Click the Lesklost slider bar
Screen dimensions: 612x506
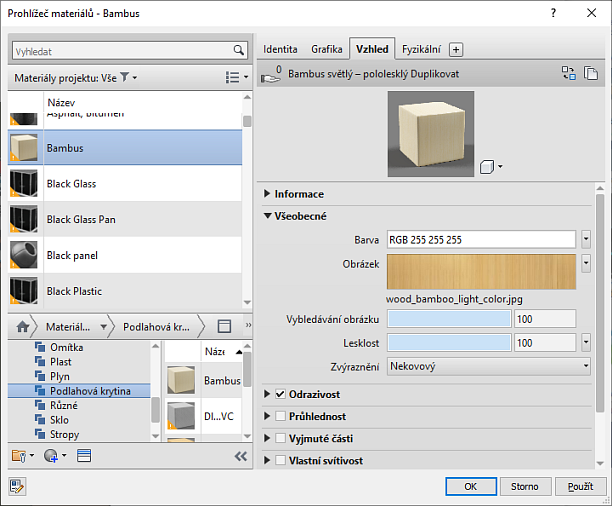pyautogui.click(x=449, y=343)
